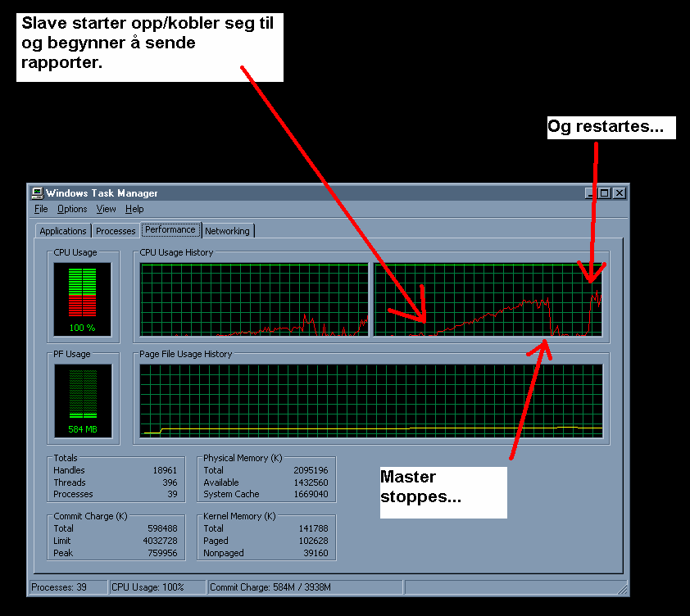The image size is (690, 616).
Task: Click the window resize grip corner
Action: pyautogui.click(x=622, y=589)
